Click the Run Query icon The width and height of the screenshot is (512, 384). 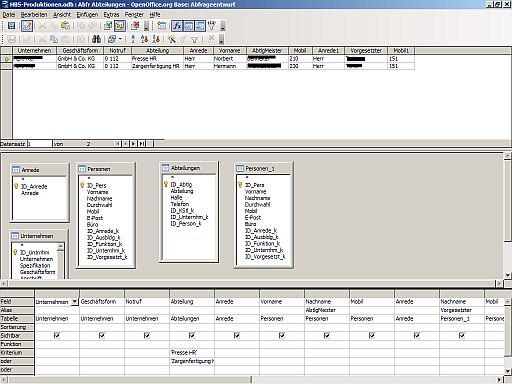tap(108, 26)
